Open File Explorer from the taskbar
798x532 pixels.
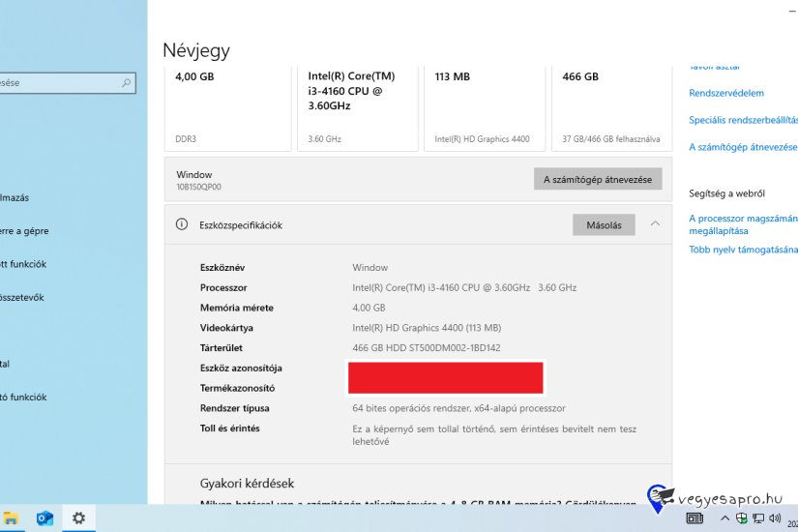11,518
